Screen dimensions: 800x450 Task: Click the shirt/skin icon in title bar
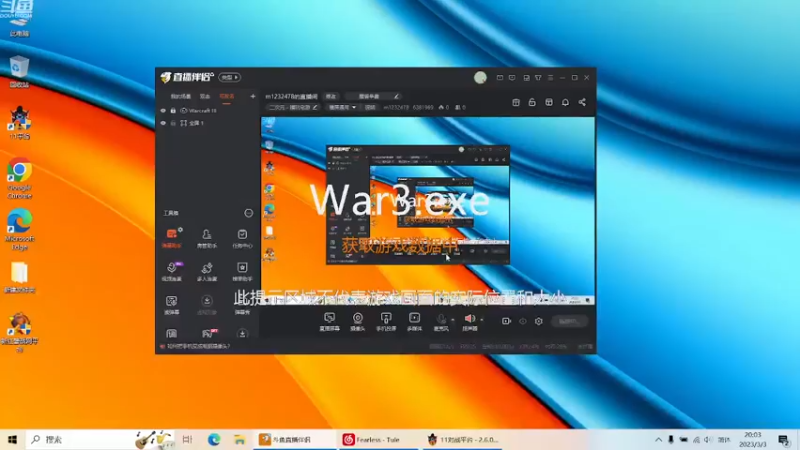pyautogui.click(x=538, y=78)
